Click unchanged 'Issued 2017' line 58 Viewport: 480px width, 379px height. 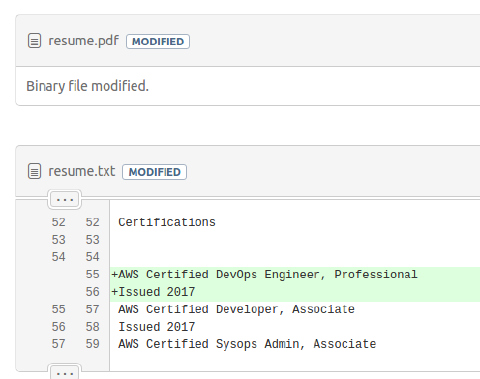coord(157,327)
